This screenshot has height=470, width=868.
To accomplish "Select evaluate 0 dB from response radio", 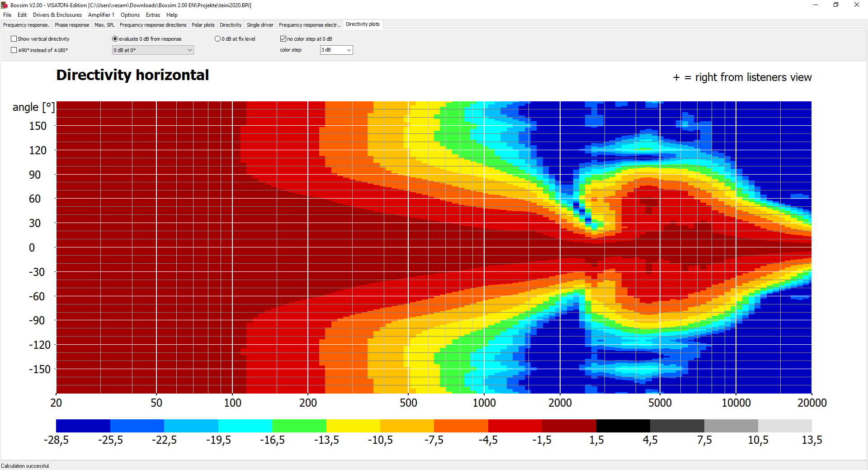I will coord(115,39).
